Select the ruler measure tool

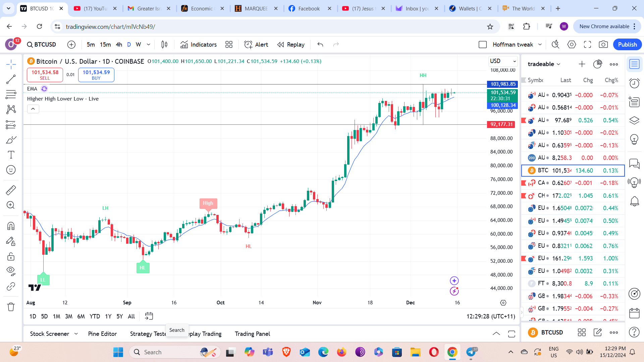tap(11, 190)
